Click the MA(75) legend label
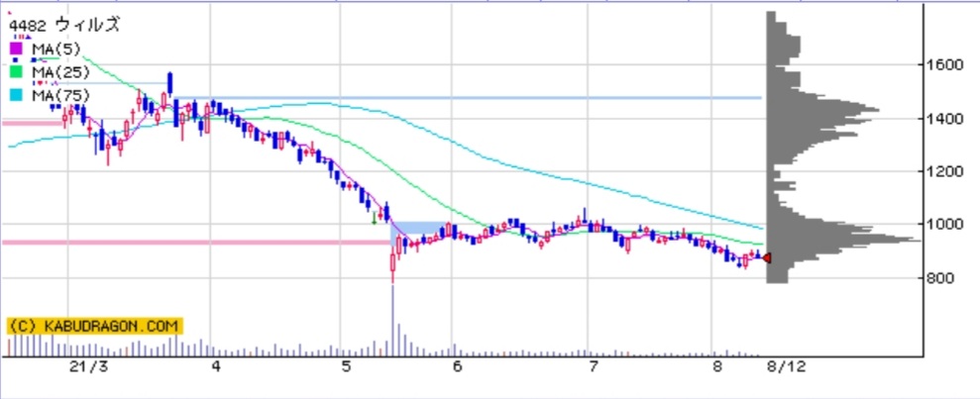Viewport: 980px width, 399px height. 60,95
